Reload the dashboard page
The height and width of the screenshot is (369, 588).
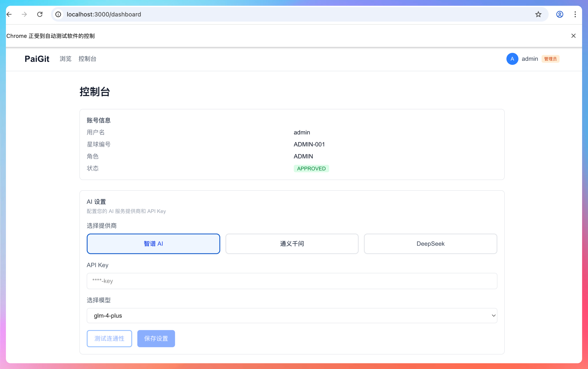coord(40,14)
